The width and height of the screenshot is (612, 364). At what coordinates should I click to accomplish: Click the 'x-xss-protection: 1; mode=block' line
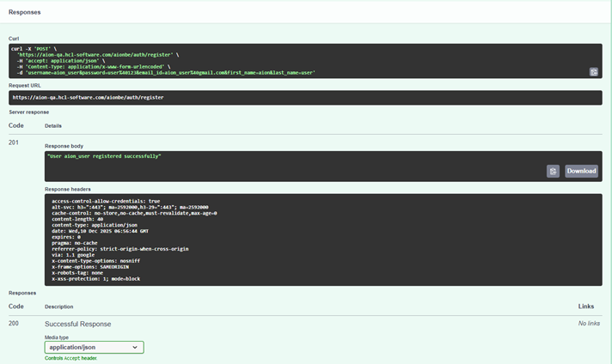click(96, 279)
